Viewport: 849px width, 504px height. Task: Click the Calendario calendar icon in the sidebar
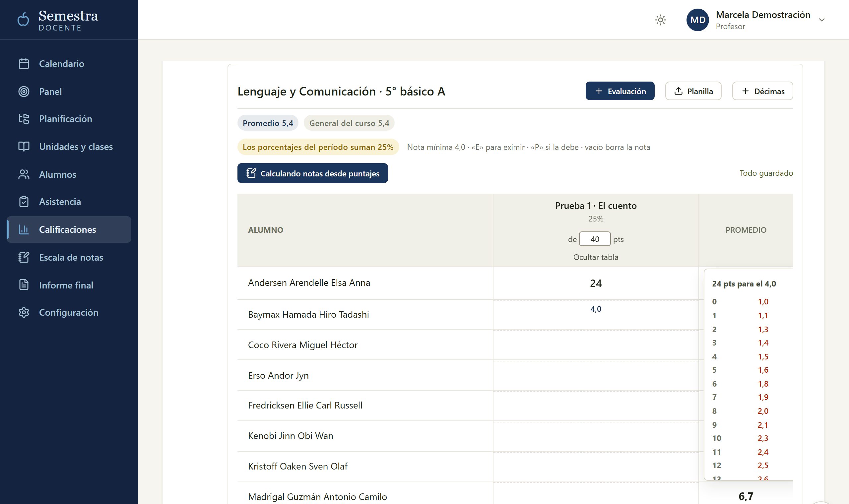24,64
